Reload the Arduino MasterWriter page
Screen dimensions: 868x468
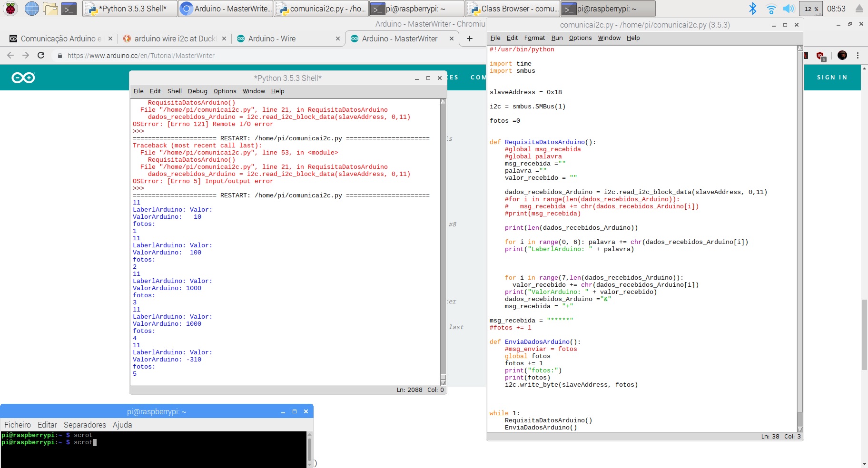coord(41,55)
